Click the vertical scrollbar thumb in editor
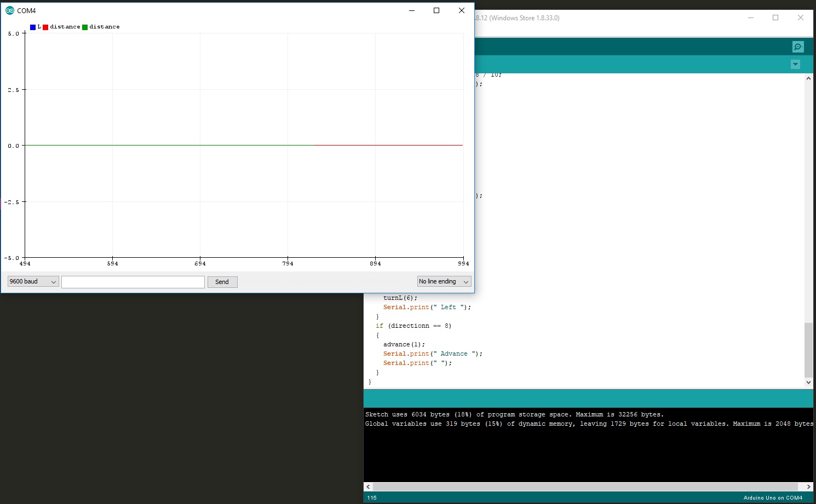This screenshot has height=504, width=816. coord(808,350)
